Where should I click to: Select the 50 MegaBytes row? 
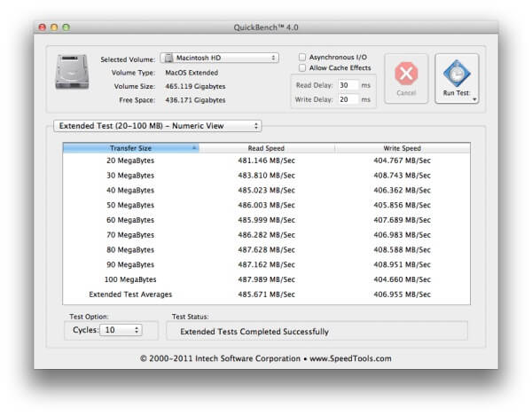pyautogui.click(x=266, y=205)
